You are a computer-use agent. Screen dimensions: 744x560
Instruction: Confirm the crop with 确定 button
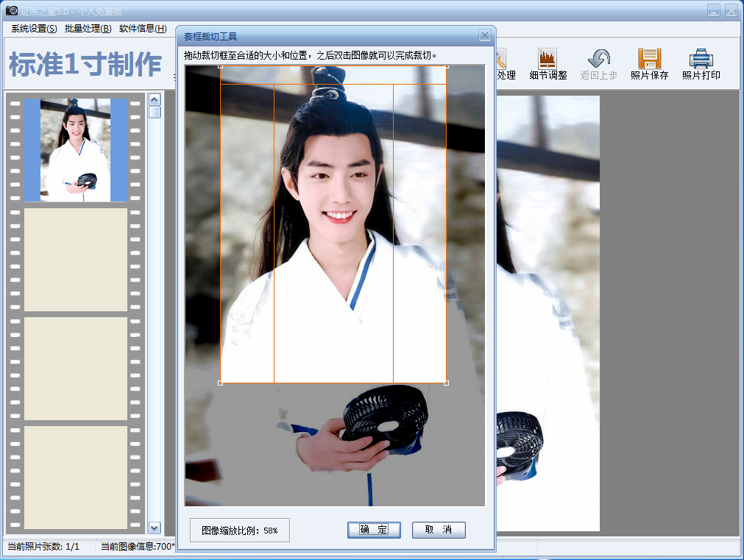374,530
